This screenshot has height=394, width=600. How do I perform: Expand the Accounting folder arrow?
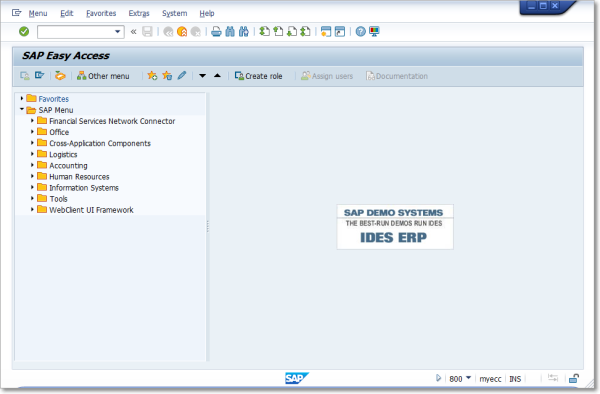(x=33, y=165)
